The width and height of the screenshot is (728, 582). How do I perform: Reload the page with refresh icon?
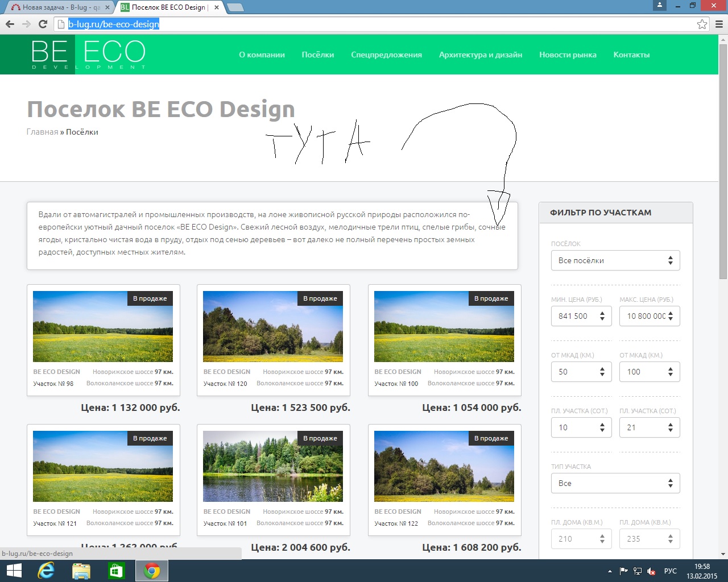tap(43, 24)
